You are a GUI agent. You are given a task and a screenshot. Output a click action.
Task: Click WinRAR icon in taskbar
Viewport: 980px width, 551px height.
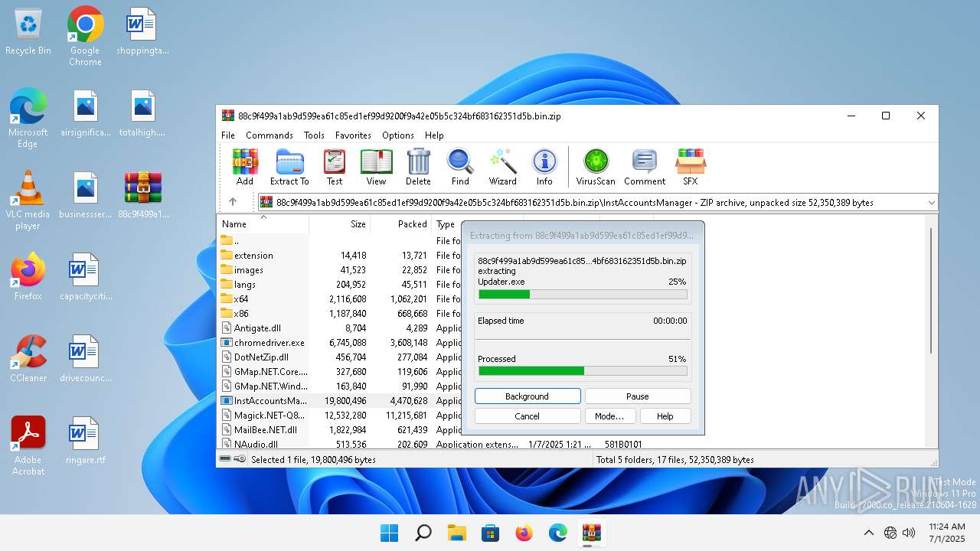coord(591,533)
